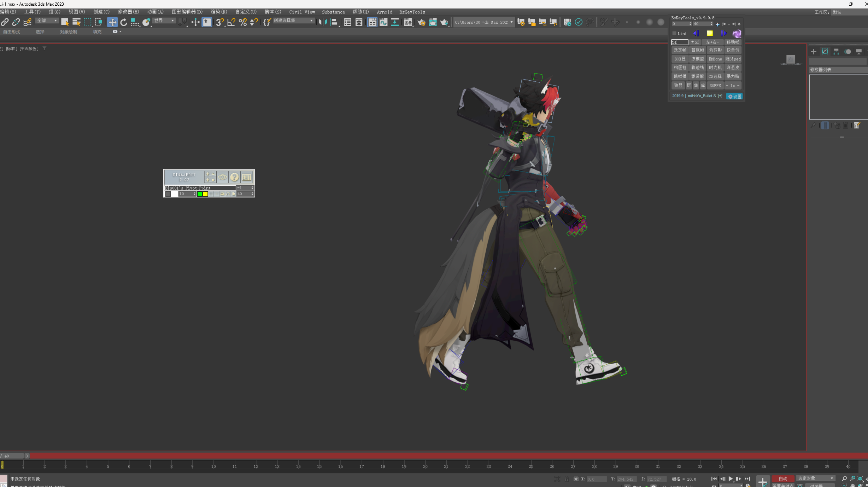
Task: Click the Render Setup teapot icon
Action: pos(421,22)
